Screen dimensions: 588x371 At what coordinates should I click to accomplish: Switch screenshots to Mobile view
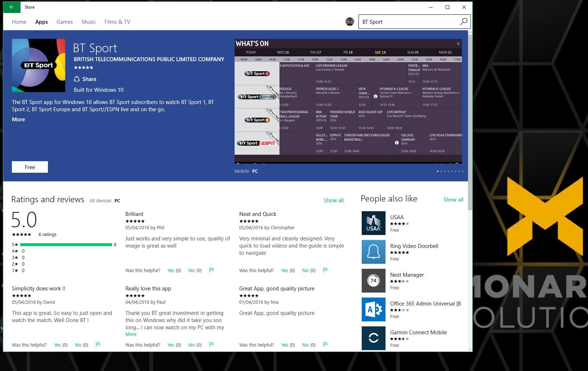241,171
